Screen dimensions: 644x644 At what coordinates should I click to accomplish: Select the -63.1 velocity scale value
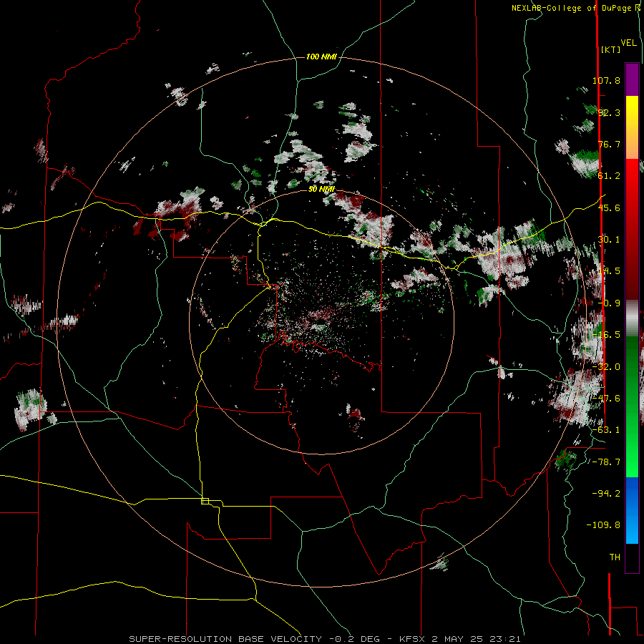[x=606, y=430]
